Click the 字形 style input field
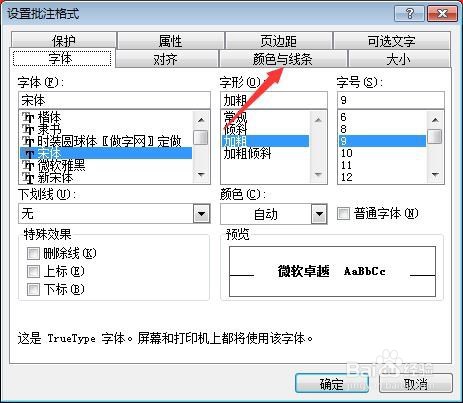The width and height of the screenshot is (463, 403). [274, 100]
